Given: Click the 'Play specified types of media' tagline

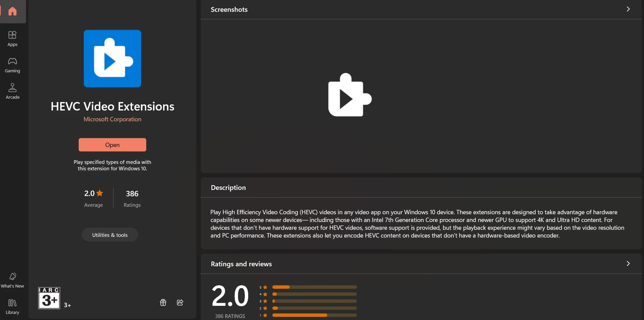Looking at the screenshot, I should (x=112, y=165).
